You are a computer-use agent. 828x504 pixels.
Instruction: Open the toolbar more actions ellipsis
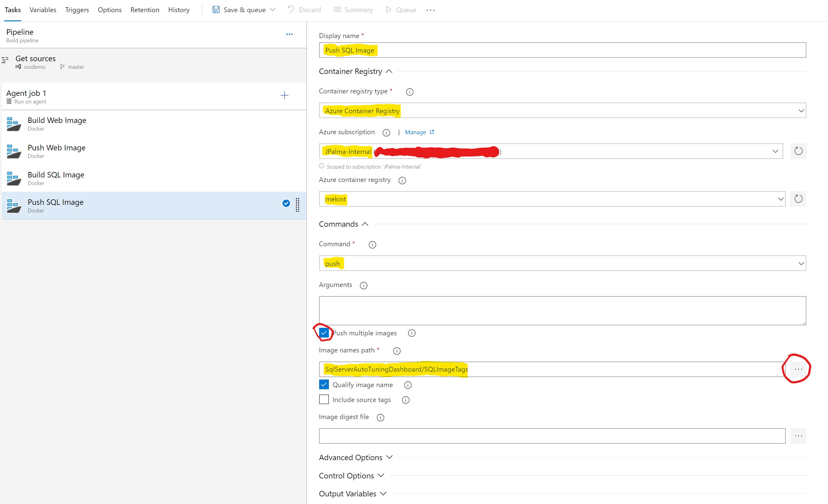point(430,10)
